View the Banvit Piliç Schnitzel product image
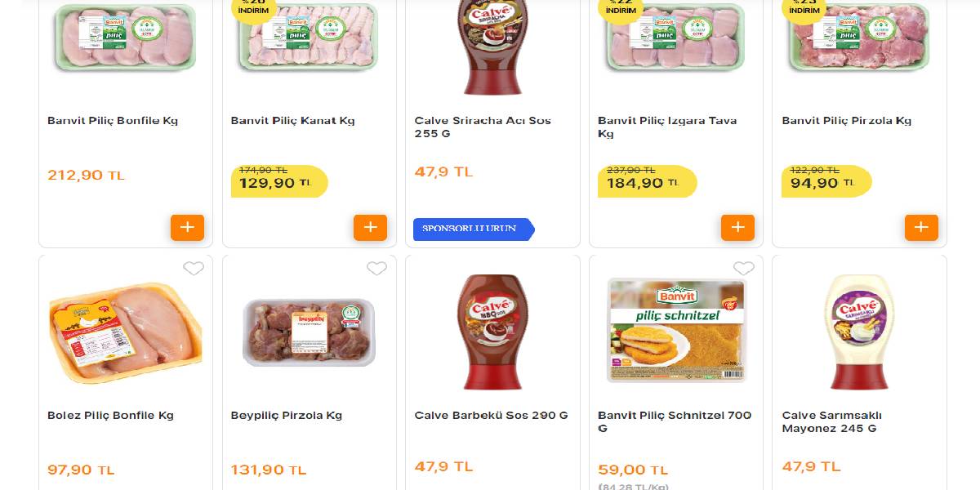The image size is (980, 490). 676,329
